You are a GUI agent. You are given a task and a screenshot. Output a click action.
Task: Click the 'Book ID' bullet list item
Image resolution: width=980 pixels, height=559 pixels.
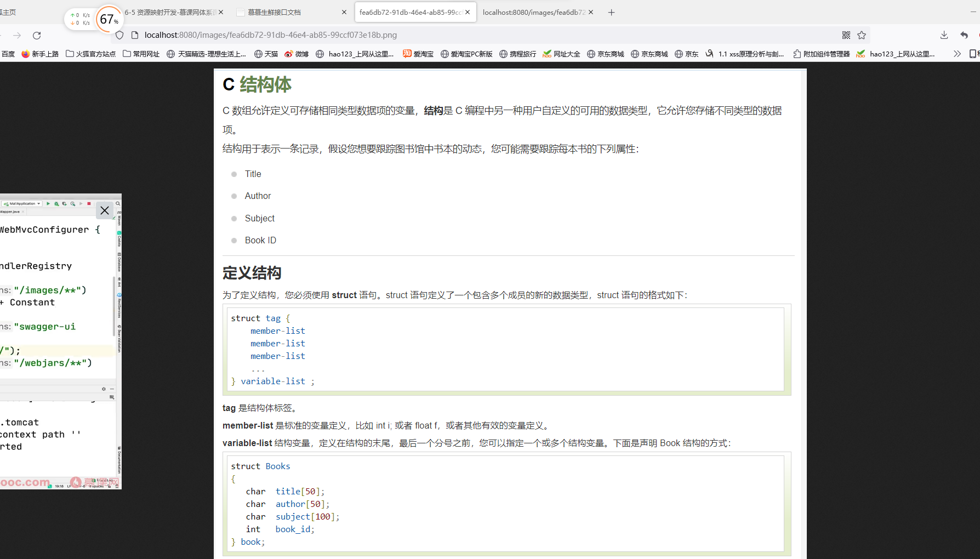tap(260, 240)
